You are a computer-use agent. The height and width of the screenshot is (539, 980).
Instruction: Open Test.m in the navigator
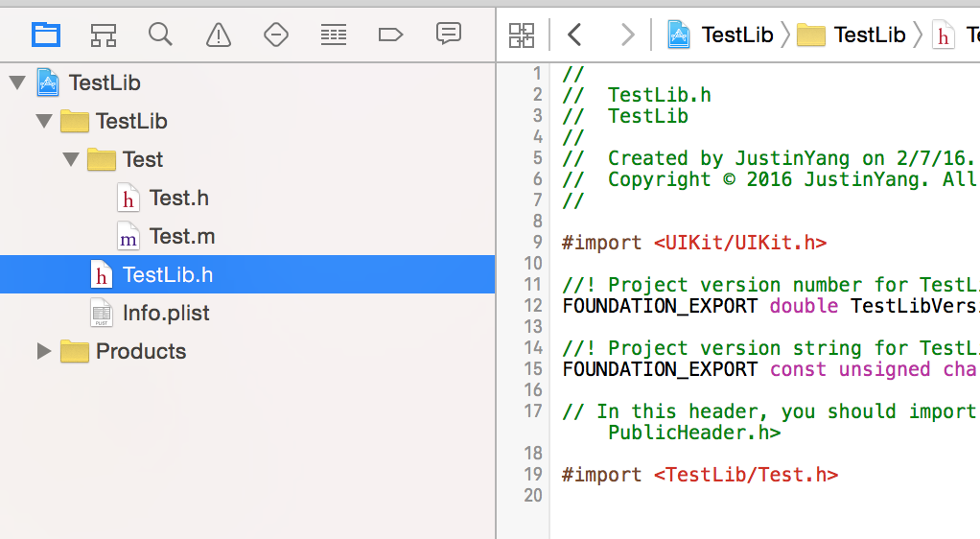click(x=247, y=236)
